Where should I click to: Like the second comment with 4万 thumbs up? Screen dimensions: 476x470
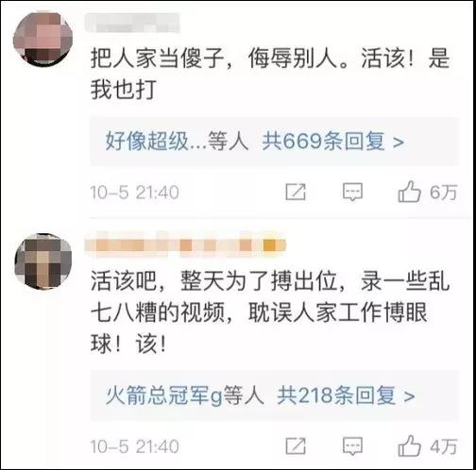coord(409,445)
